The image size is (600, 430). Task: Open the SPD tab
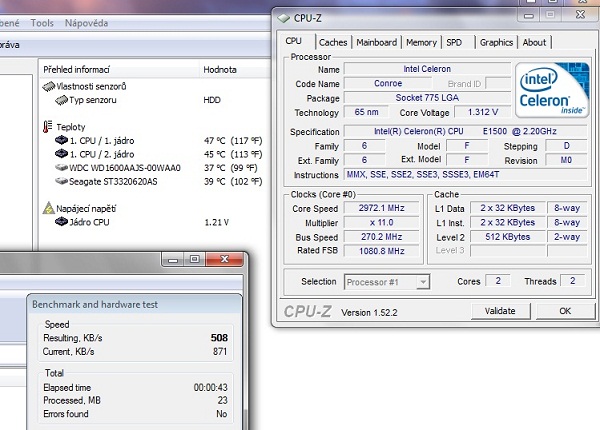click(454, 42)
